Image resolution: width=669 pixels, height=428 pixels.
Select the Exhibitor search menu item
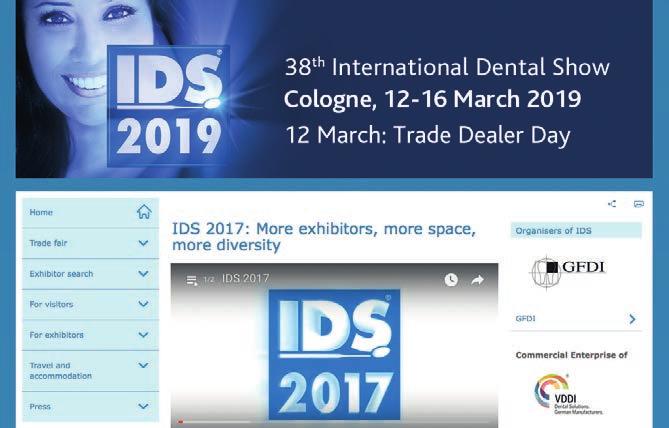tap(90, 274)
